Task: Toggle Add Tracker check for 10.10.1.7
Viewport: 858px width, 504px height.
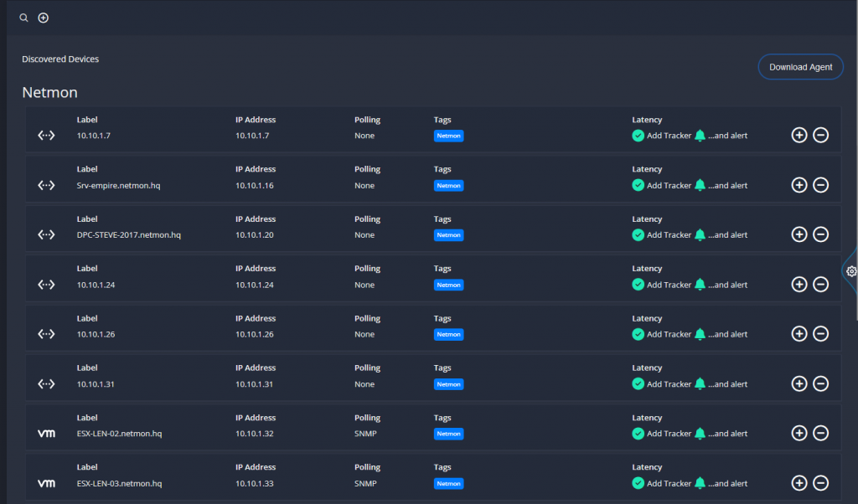Action: point(638,136)
